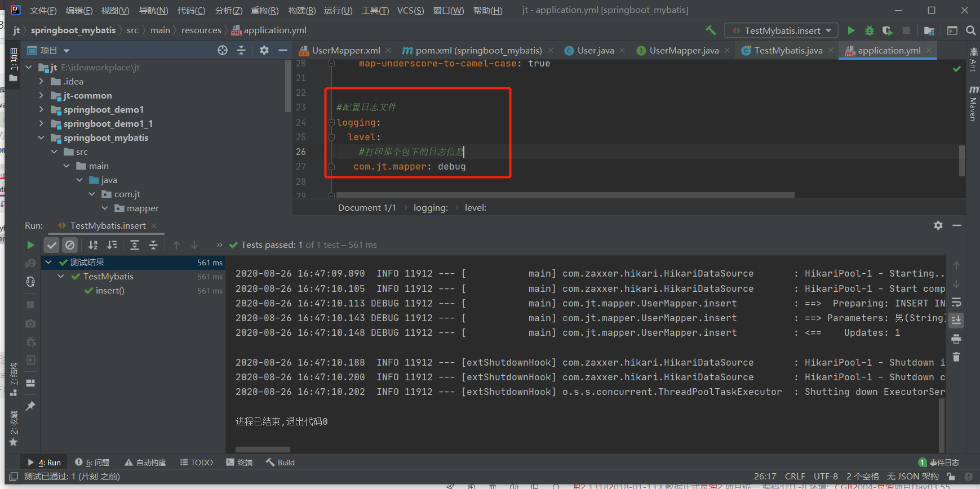The width and height of the screenshot is (980, 489).
Task: Open Build tool window button
Action: tap(280, 463)
